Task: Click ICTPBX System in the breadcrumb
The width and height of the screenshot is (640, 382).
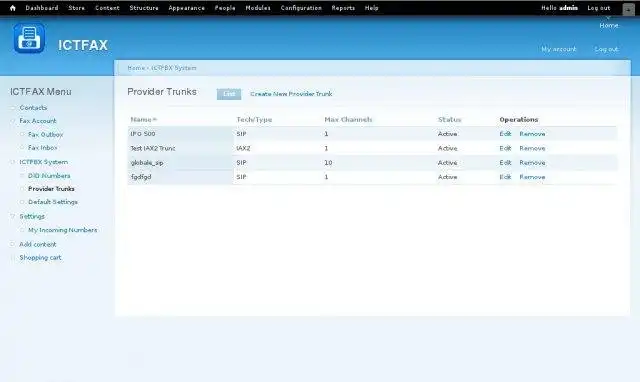Action: pos(174,68)
